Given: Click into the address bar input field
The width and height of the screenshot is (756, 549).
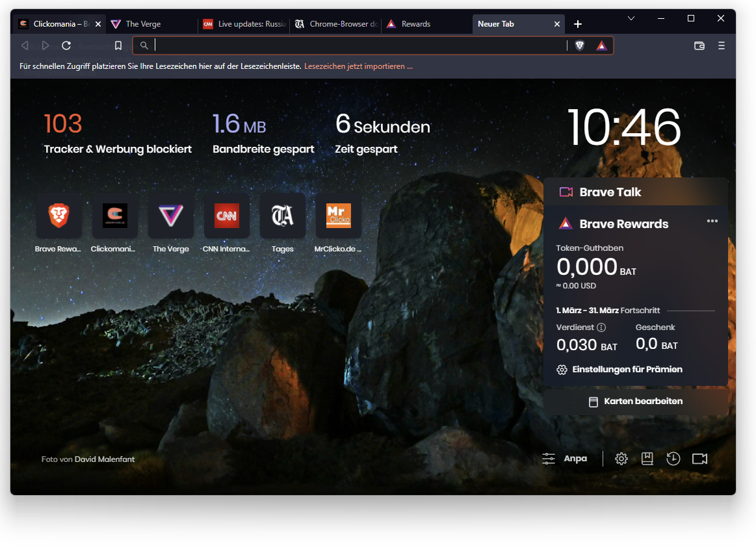Looking at the screenshot, I should tap(358, 45).
